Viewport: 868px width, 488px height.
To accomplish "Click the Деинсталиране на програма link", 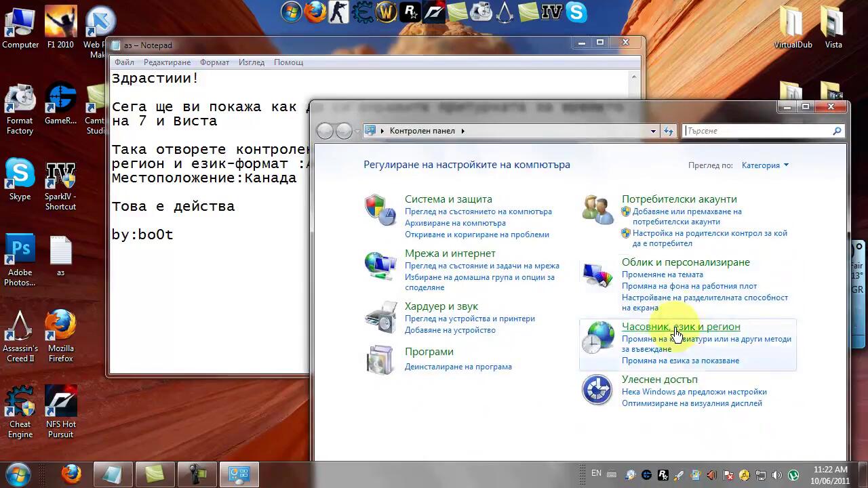I will (x=458, y=367).
